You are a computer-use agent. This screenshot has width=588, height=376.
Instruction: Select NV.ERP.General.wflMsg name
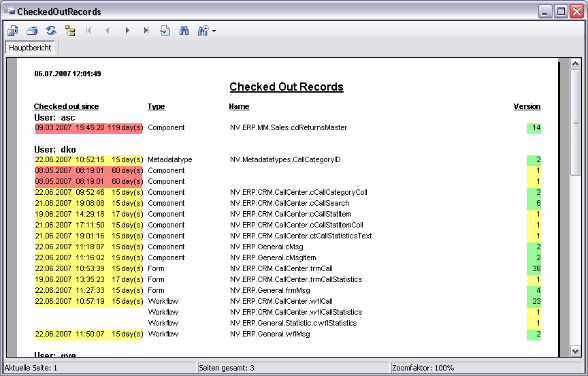[270, 334]
